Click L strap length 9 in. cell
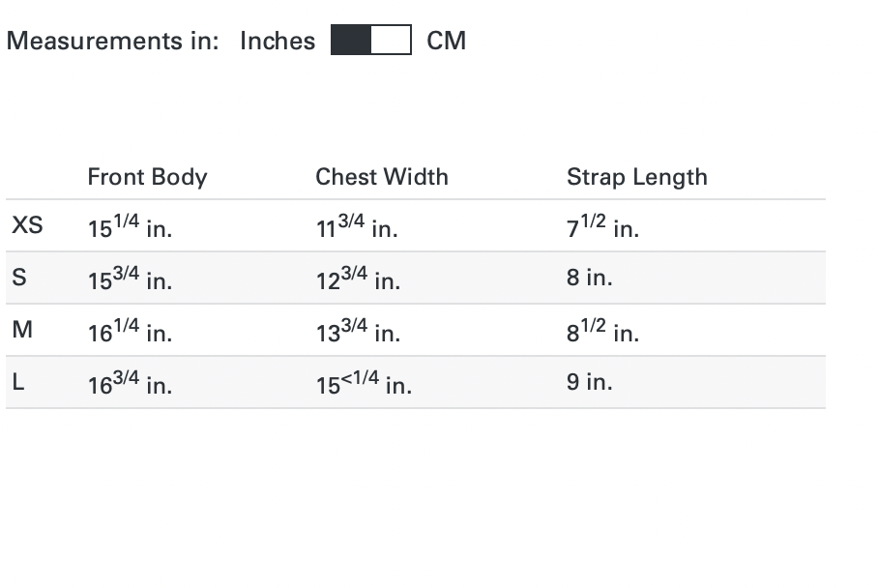This screenshot has width=878, height=588. (590, 382)
